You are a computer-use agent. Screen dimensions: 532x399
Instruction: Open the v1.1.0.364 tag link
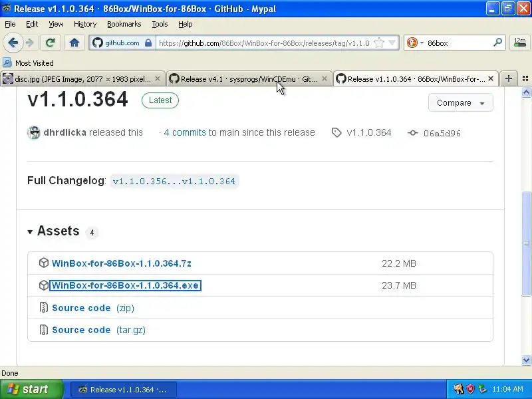tap(369, 132)
